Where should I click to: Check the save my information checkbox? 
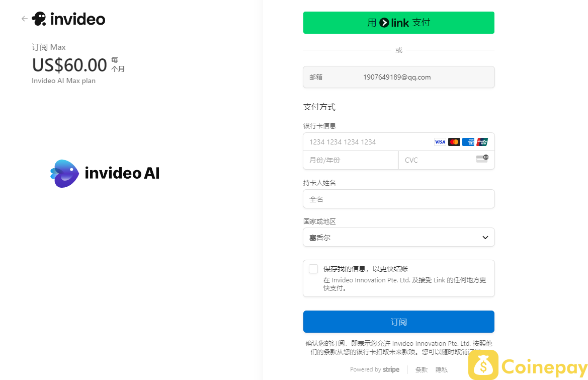[x=313, y=269]
